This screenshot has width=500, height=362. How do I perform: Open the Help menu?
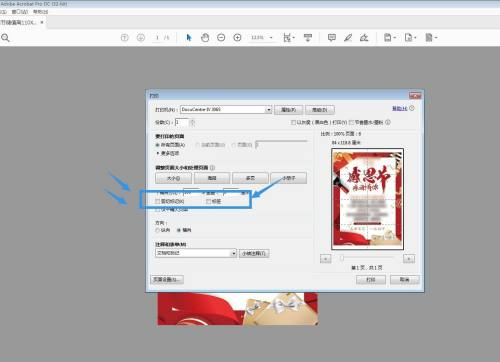pyautogui.click(x=40, y=12)
